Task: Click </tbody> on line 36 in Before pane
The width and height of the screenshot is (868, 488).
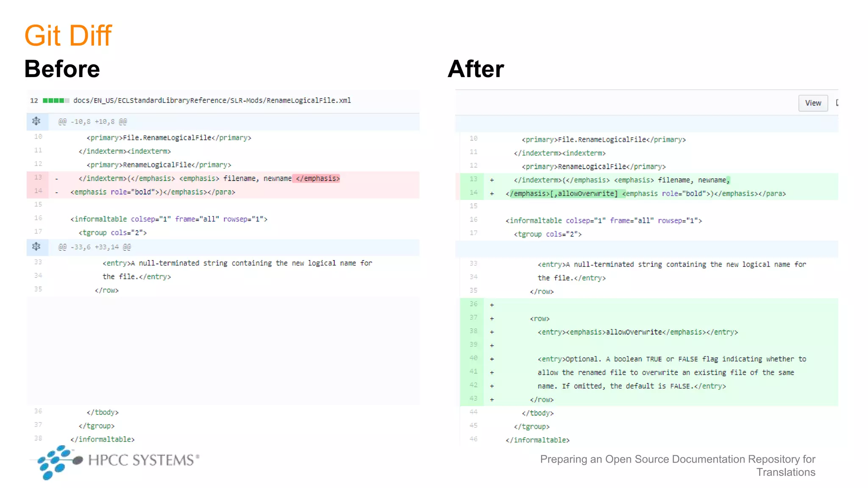Action: pyautogui.click(x=103, y=413)
